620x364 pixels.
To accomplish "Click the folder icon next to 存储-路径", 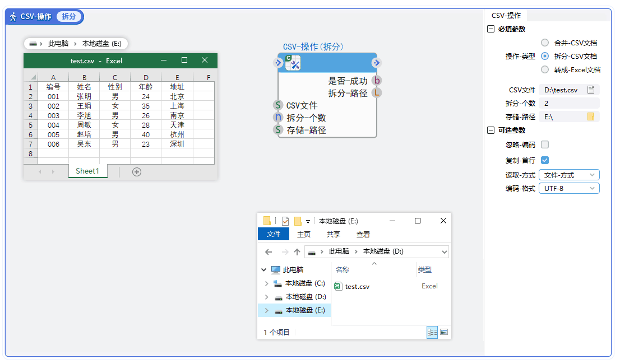I will click(x=590, y=116).
